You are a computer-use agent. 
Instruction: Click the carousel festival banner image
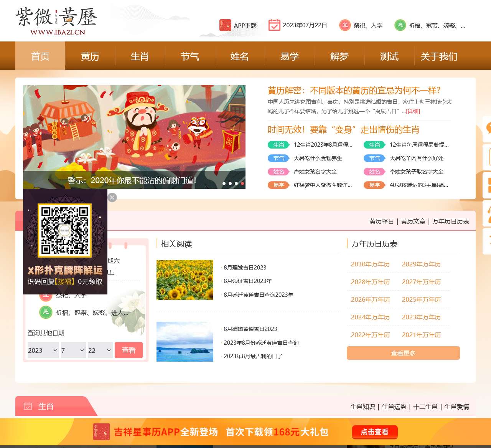click(134, 128)
